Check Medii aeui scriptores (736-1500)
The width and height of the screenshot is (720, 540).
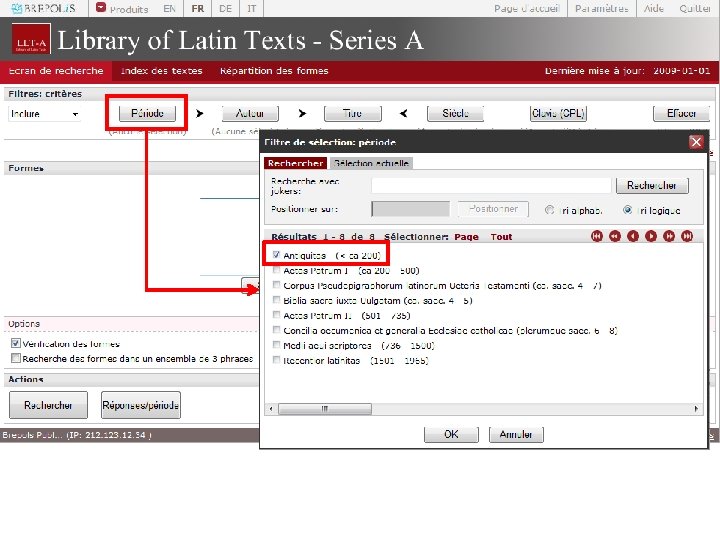pyautogui.click(x=276, y=345)
